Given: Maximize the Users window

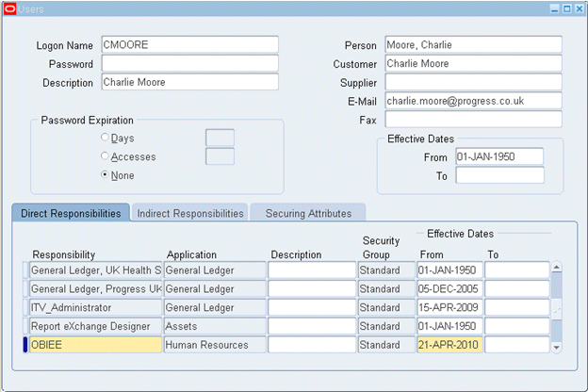Looking at the screenshot, I should tap(567, 8).
